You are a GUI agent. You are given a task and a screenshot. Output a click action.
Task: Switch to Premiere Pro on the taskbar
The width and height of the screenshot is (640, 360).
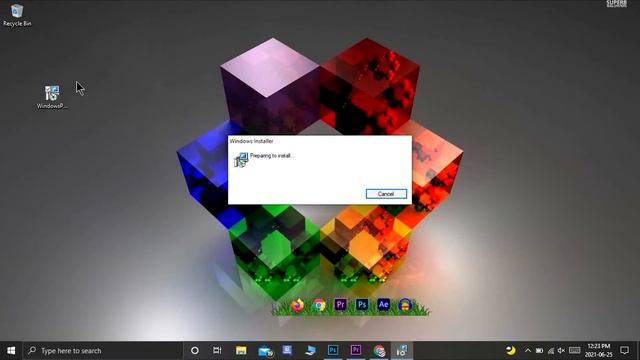(x=356, y=351)
